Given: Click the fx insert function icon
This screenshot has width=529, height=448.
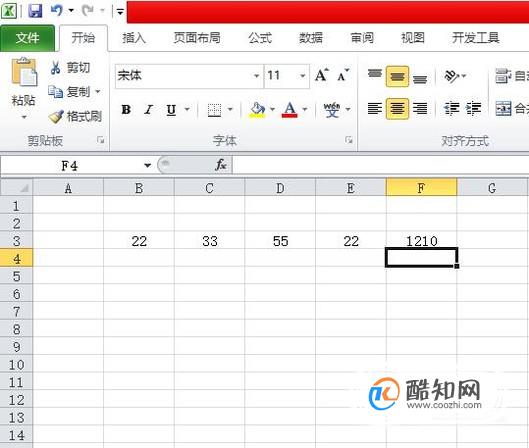Looking at the screenshot, I should pyautogui.click(x=221, y=165).
